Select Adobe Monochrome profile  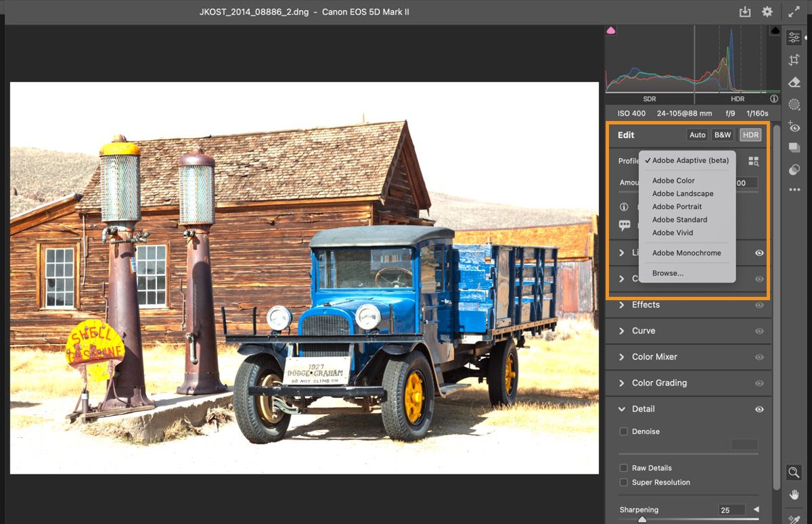click(x=687, y=252)
